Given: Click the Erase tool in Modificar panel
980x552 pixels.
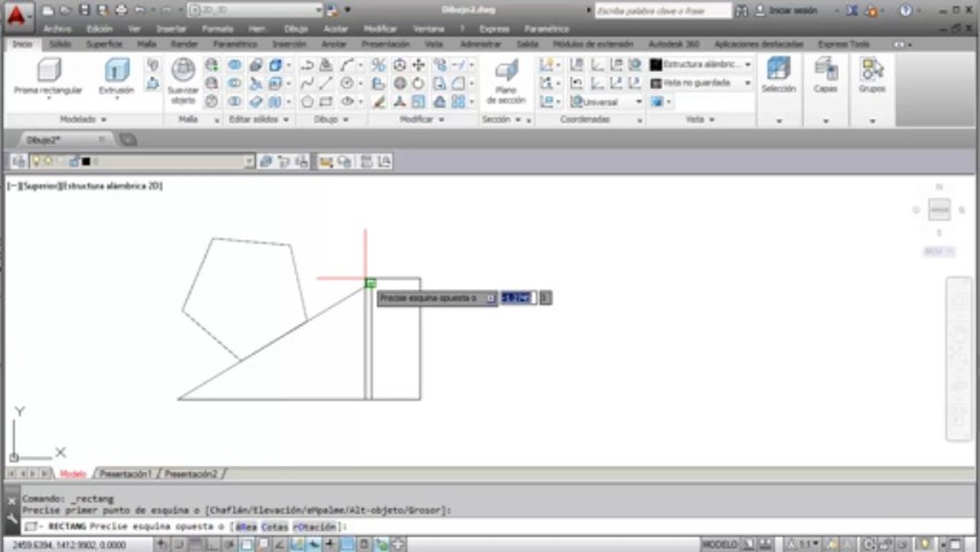Looking at the screenshot, I should 379,101.
